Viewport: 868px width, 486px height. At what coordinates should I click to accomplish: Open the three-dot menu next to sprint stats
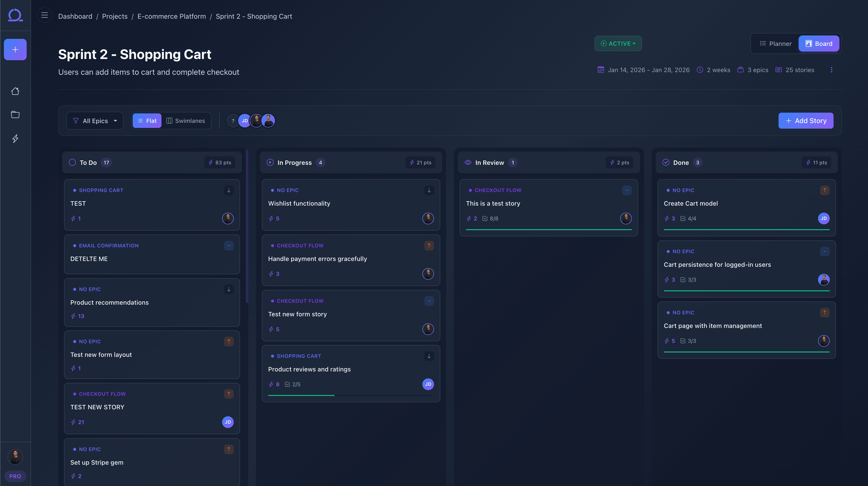point(832,69)
